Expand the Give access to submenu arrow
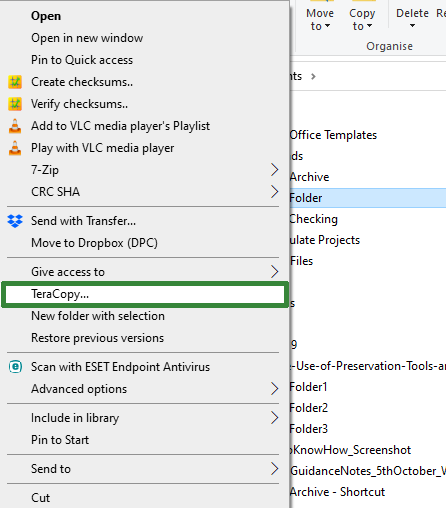446x508 pixels. tap(274, 272)
